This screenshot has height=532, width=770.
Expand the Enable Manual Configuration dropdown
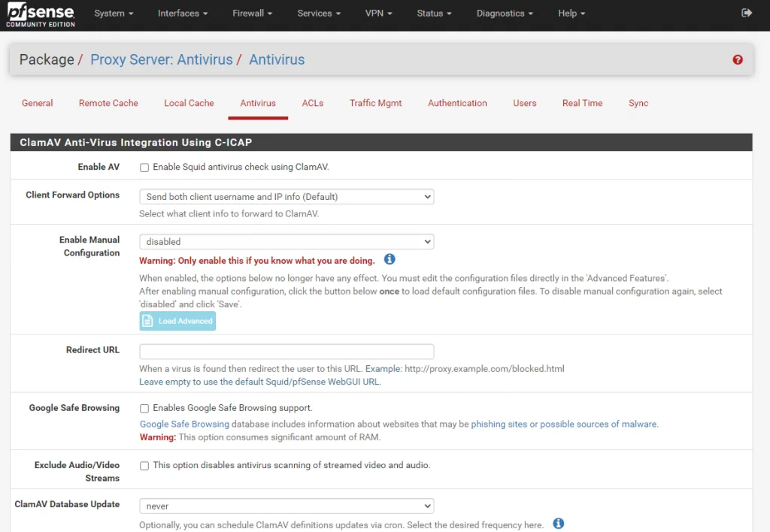click(x=286, y=241)
